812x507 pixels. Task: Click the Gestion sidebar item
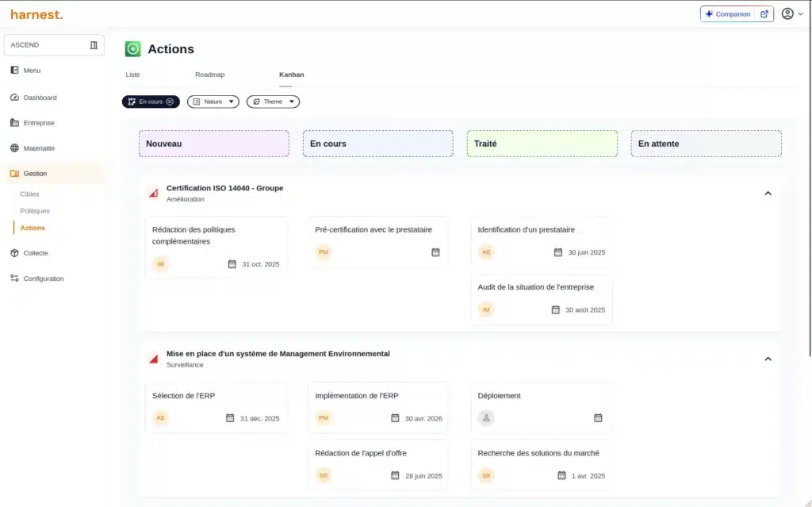[x=54, y=174]
